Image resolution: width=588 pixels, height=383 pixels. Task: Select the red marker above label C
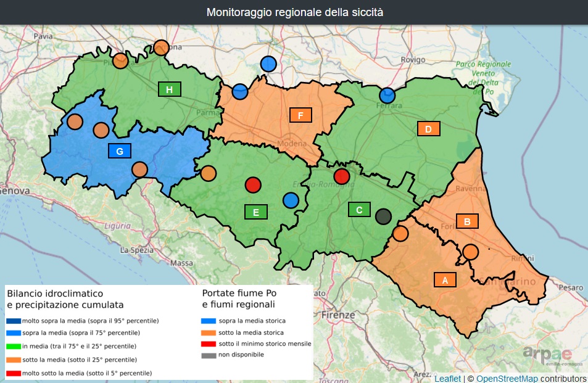342,176
